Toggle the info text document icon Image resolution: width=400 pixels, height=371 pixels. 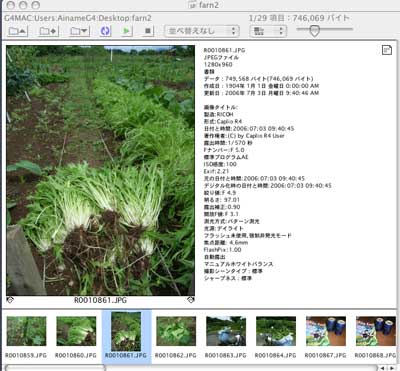[387, 50]
